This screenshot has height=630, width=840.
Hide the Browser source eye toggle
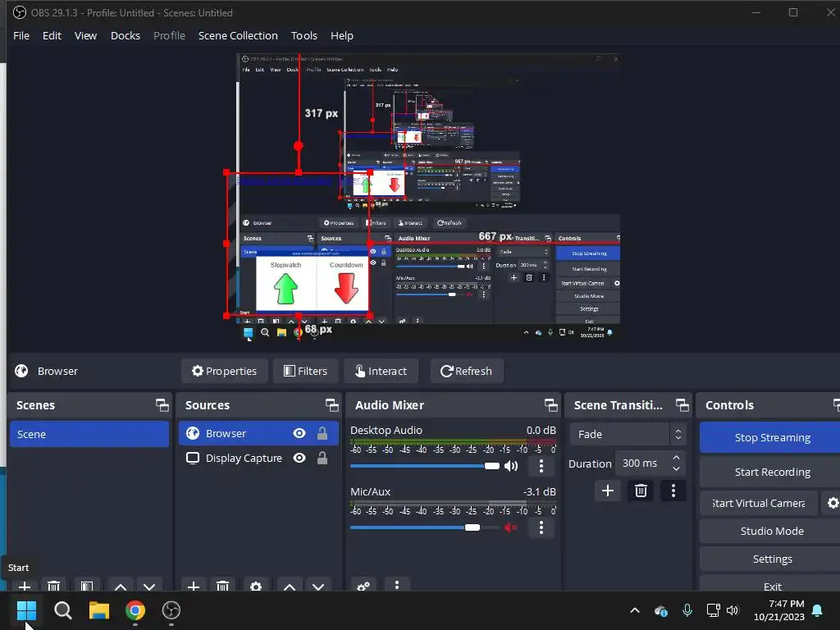[299, 433]
